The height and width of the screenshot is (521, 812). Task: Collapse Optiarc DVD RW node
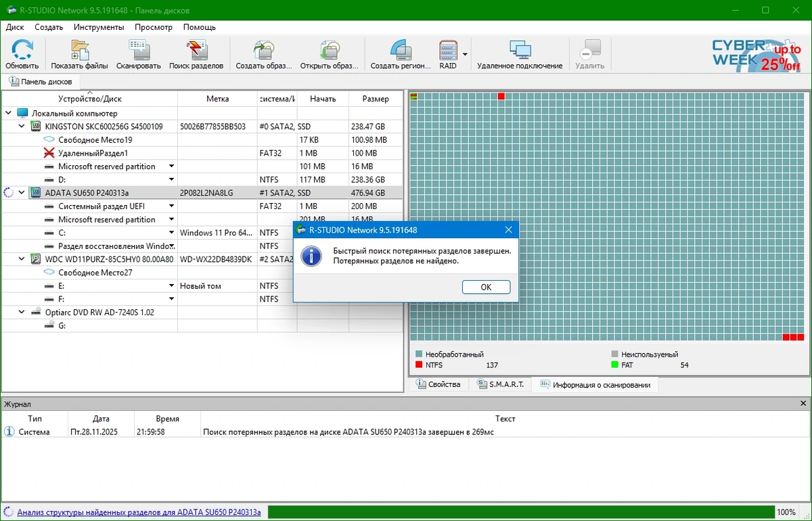click(x=22, y=313)
